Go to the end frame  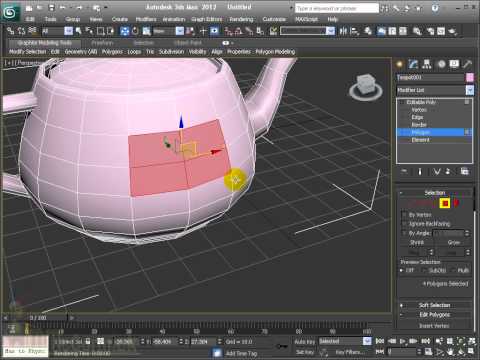(x=425, y=341)
